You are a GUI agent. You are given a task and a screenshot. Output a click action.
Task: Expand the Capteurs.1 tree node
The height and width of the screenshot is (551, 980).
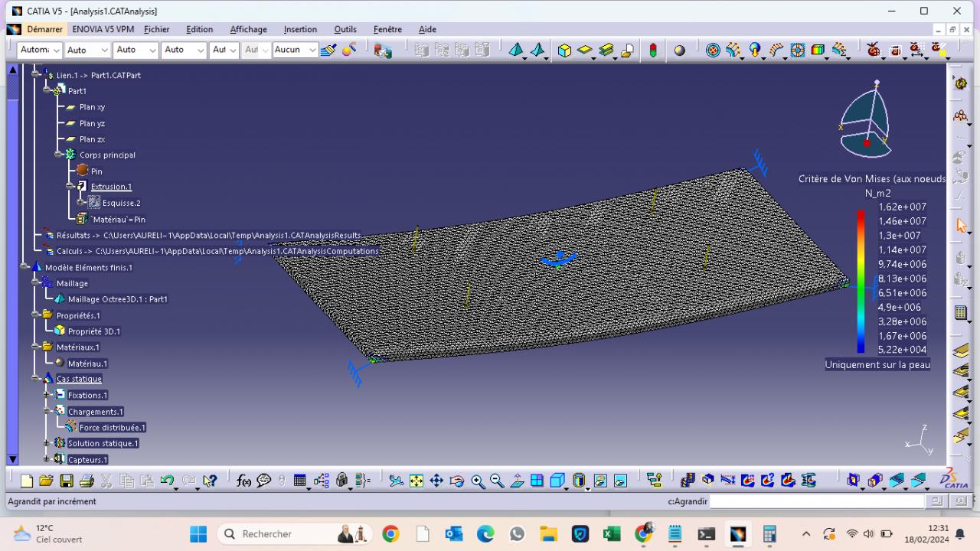(47, 459)
